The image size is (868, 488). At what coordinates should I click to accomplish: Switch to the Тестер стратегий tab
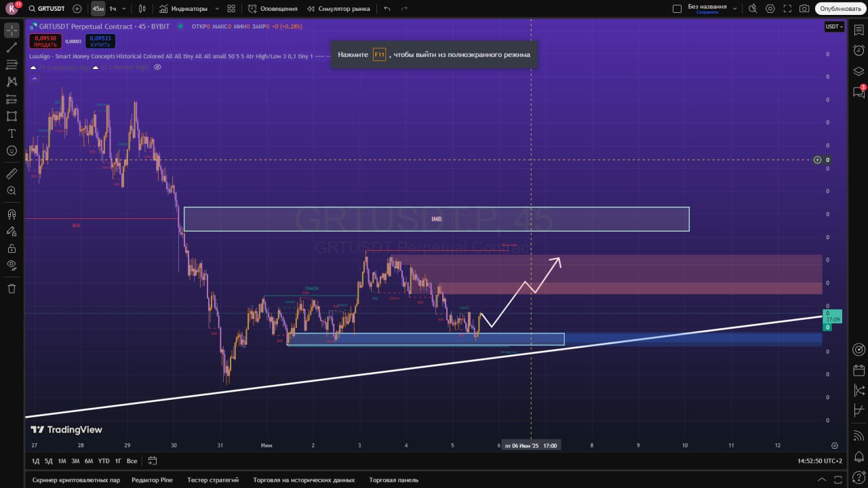(x=213, y=480)
